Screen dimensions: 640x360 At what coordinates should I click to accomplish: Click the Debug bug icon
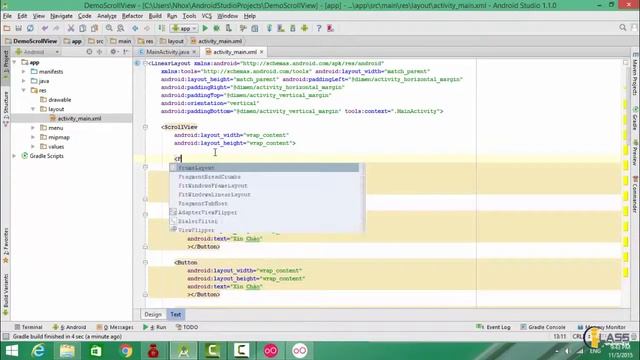217,28
